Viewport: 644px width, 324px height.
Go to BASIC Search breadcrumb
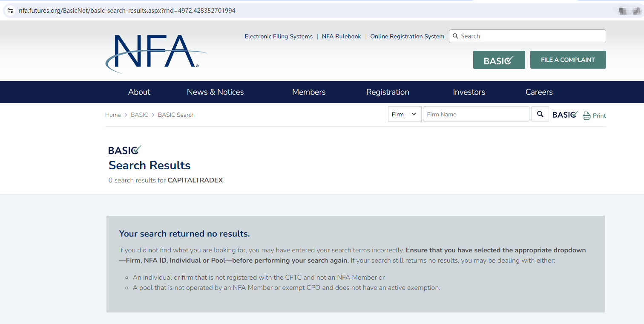[x=176, y=115]
